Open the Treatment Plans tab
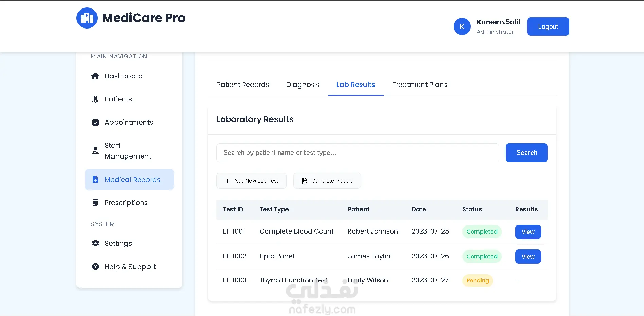Image resolution: width=644 pixels, height=316 pixels. [420, 85]
